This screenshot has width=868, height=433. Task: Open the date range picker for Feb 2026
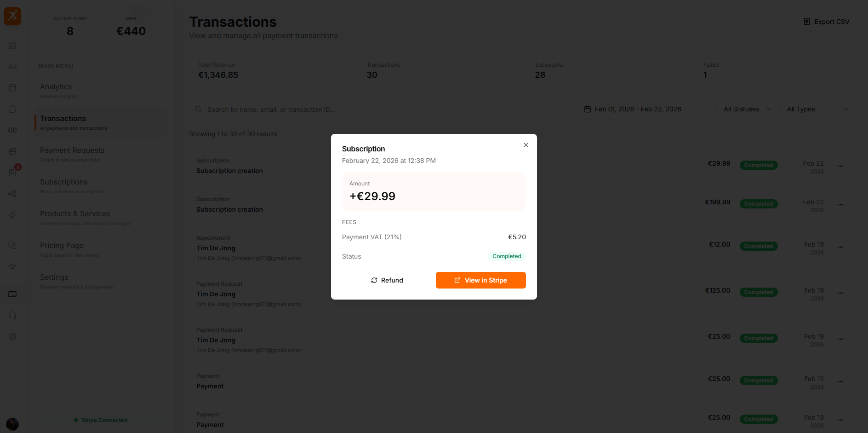coord(633,109)
